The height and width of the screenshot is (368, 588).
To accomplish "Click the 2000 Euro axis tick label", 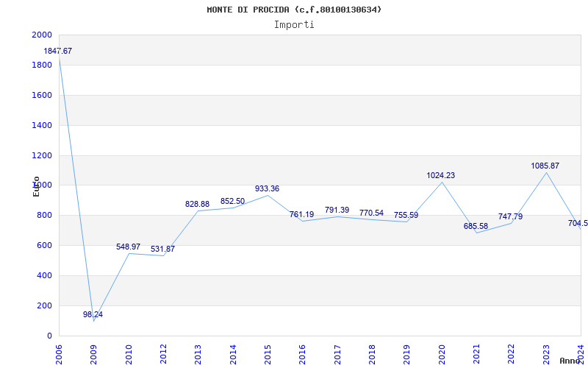I will [42, 35].
